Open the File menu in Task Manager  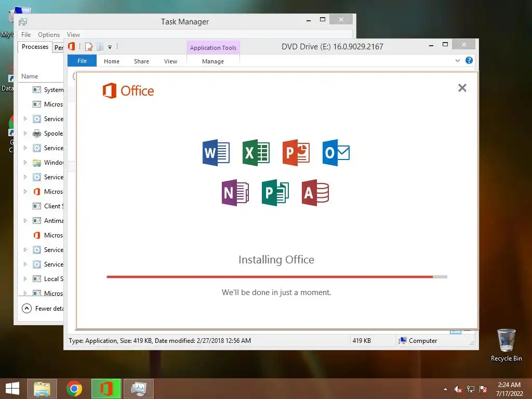[x=26, y=35]
